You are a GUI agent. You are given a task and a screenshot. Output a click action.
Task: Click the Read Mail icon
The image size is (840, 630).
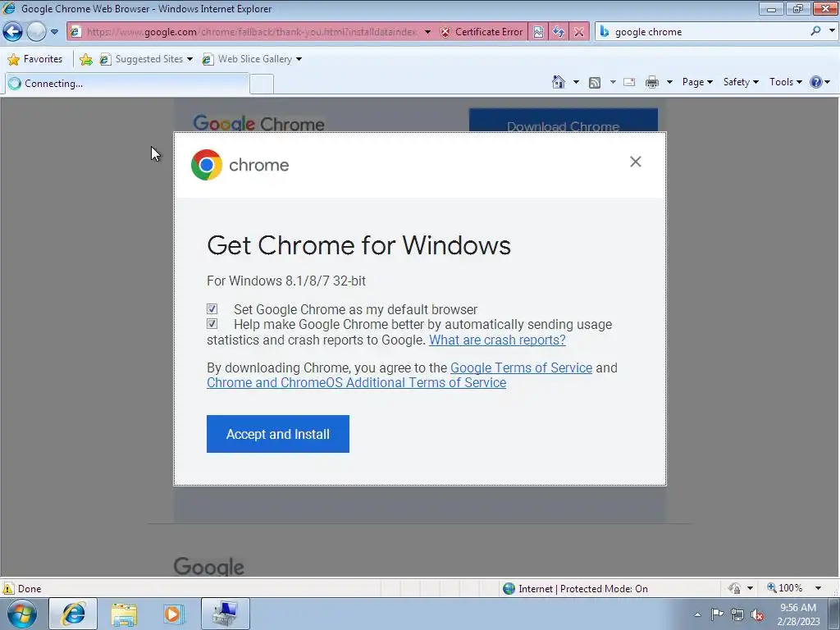tap(629, 82)
